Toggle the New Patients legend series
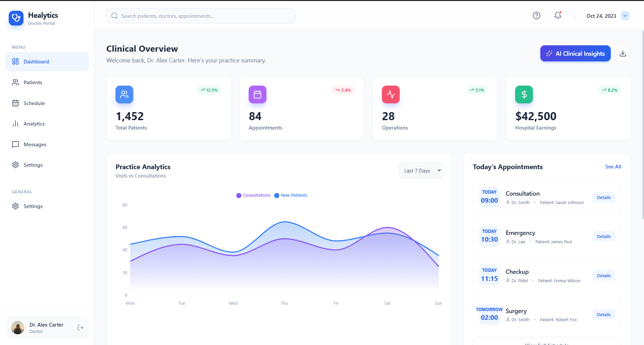The image size is (644, 345). [x=291, y=195]
